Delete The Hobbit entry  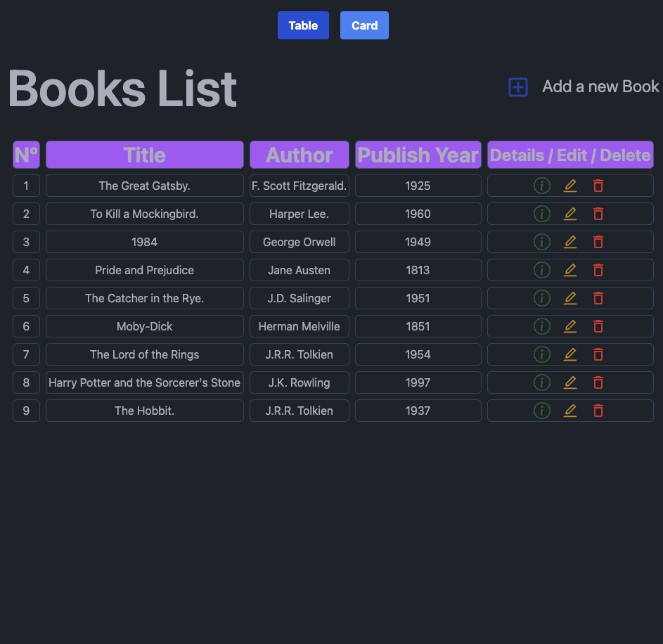pyautogui.click(x=598, y=411)
